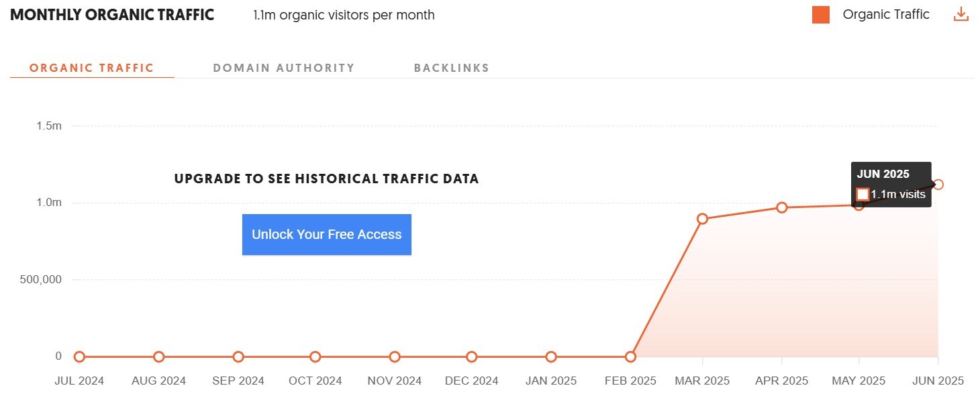Viewport: 980px width, 396px height.
Task: Open the Backlinks tab
Action: 452,68
